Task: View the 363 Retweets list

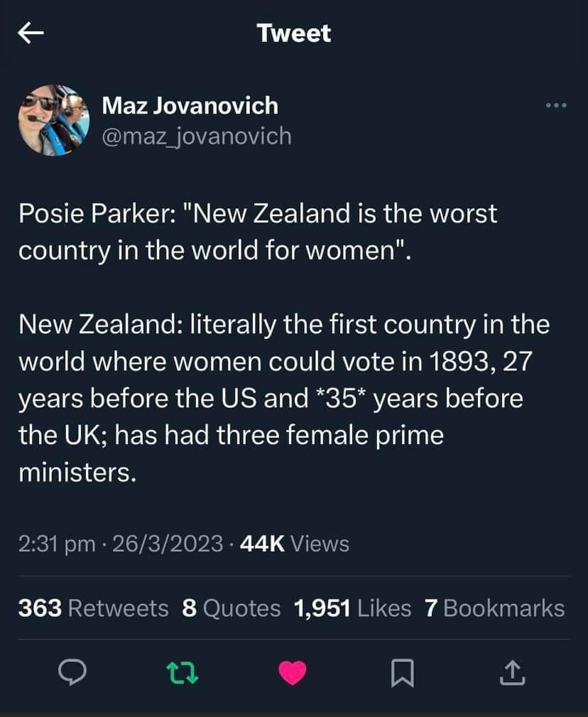Action: coord(93,608)
